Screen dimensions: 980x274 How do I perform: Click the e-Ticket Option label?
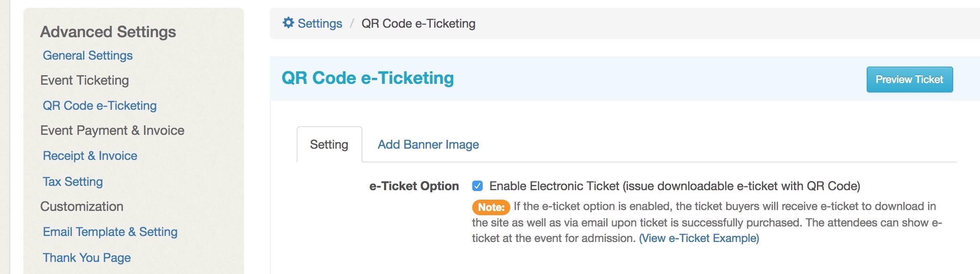(x=414, y=186)
